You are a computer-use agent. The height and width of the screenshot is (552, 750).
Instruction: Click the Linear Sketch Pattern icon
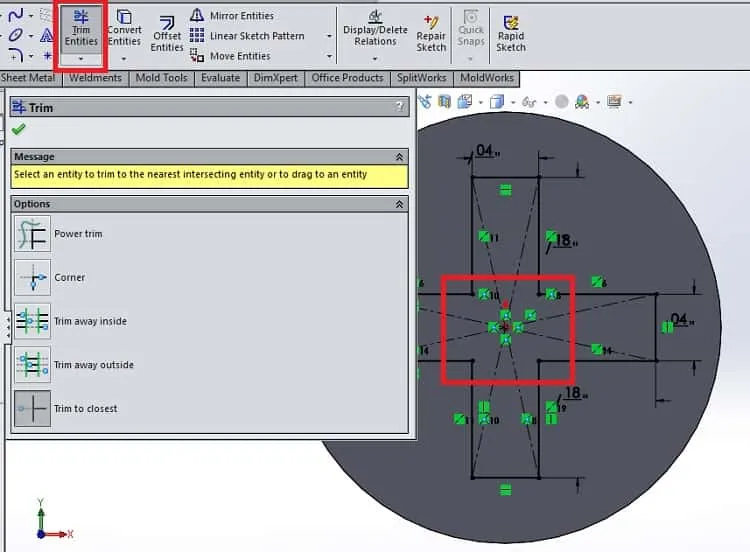coord(197,35)
